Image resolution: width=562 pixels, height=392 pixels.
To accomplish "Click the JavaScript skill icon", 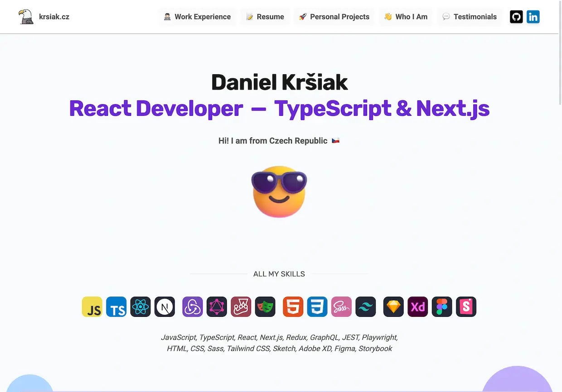I will [92, 307].
